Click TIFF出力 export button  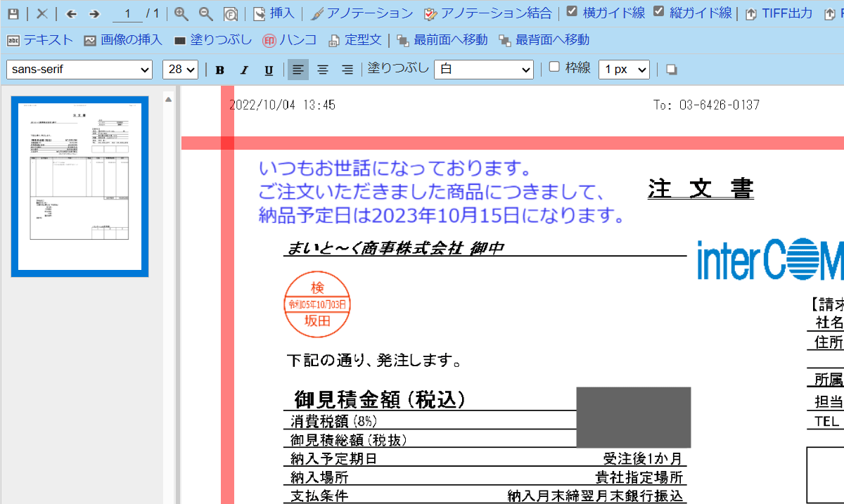(x=779, y=13)
